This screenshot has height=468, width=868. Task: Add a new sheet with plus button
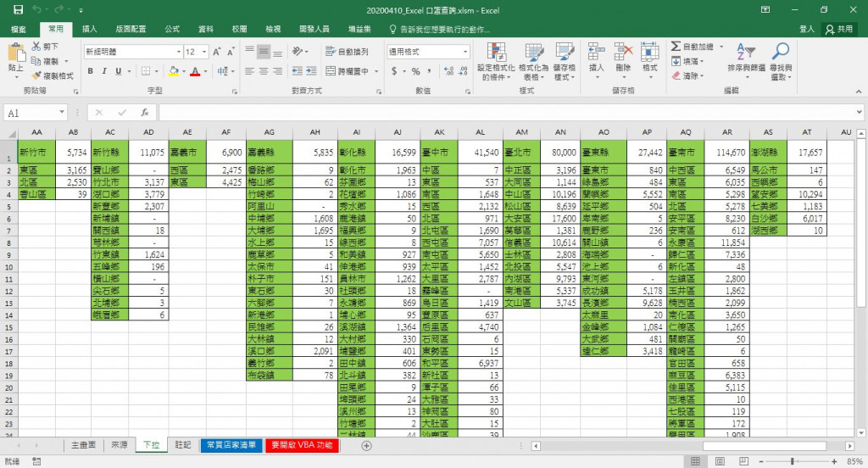tap(366, 445)
